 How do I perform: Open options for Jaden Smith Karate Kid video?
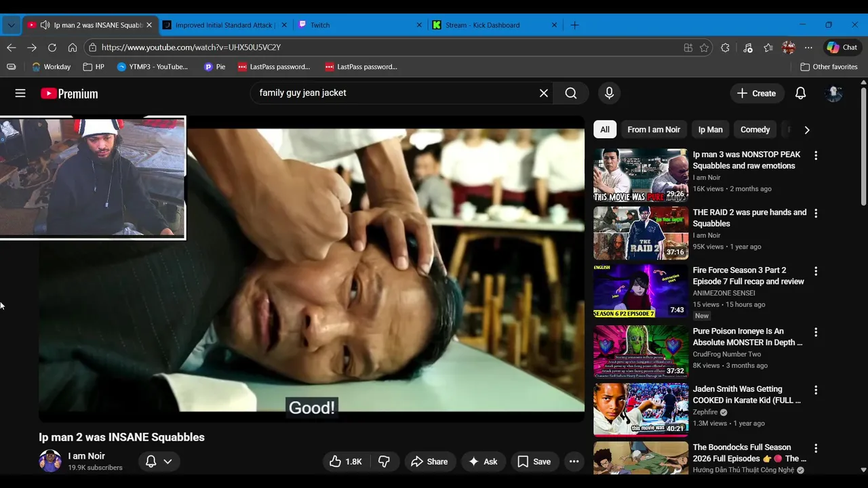tap(816, 390)
